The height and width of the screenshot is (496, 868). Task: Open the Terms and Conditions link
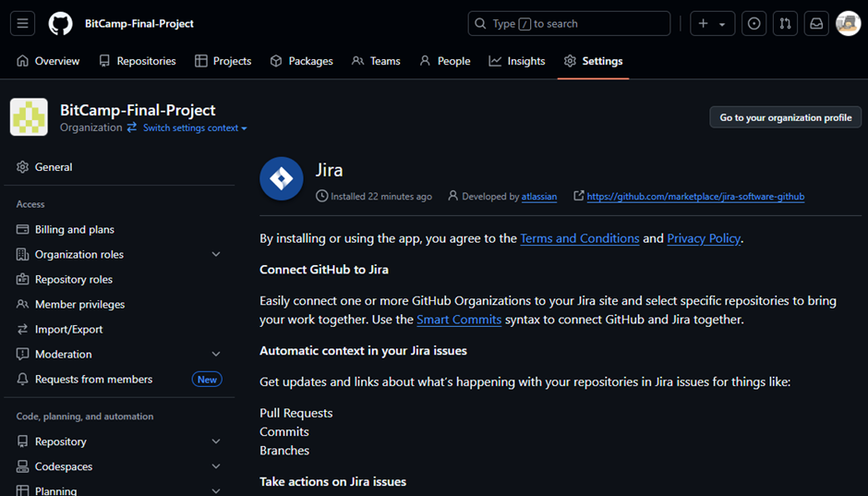(580, 238)
